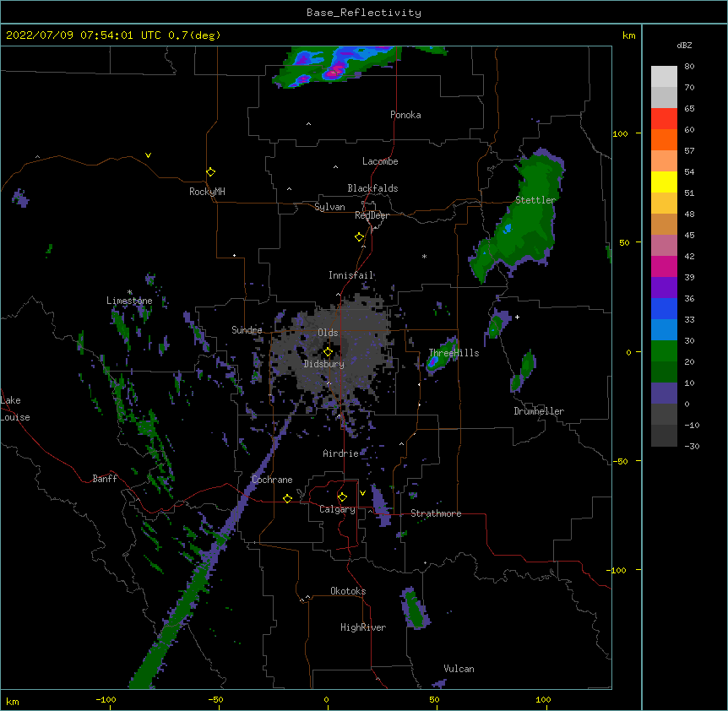Click the white asterisk marker above Limestone

(x=130, y=292)
